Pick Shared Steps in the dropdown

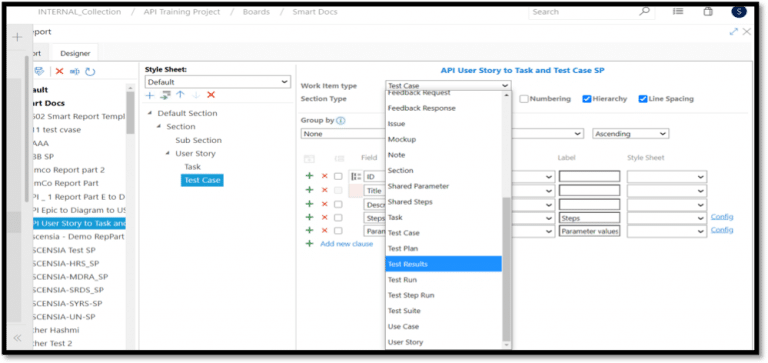point(410,202)
